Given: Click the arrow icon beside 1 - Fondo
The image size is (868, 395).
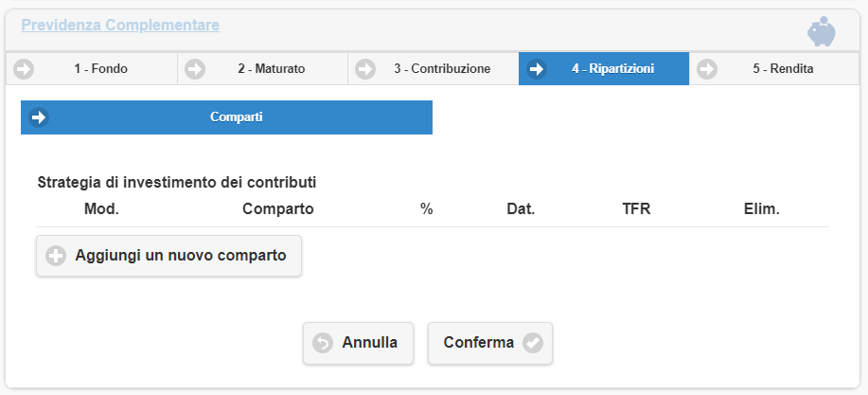Looking at the screenshot, I should (x=24, y=69).
